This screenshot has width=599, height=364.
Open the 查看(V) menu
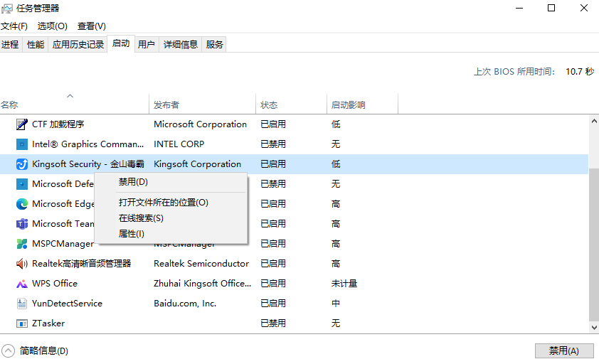pos(92,26)
